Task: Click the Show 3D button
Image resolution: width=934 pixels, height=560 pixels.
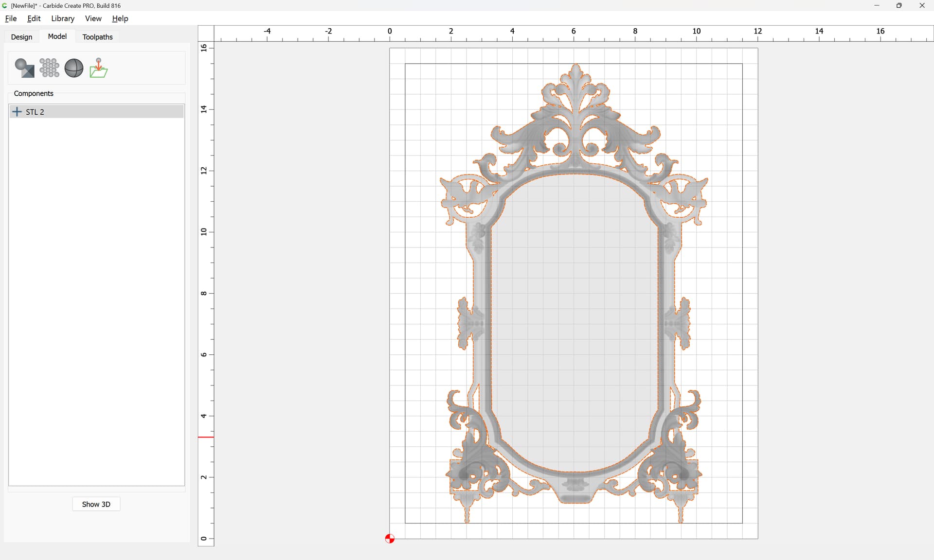Action: tap(96, 504)
